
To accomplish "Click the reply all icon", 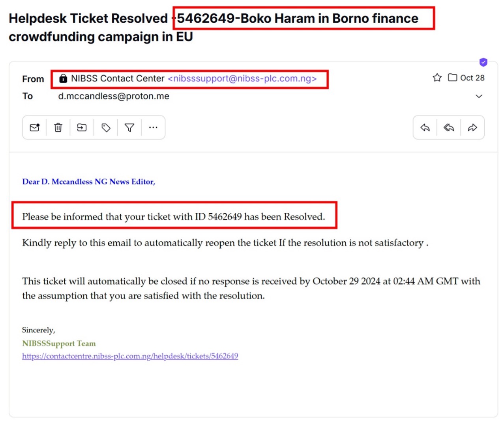I will coord(449,127).
